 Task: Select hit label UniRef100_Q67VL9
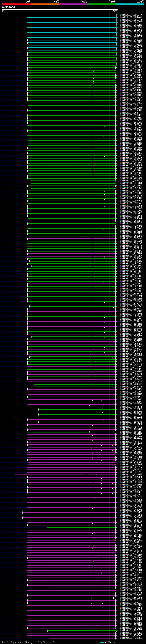tap(131, 588)
